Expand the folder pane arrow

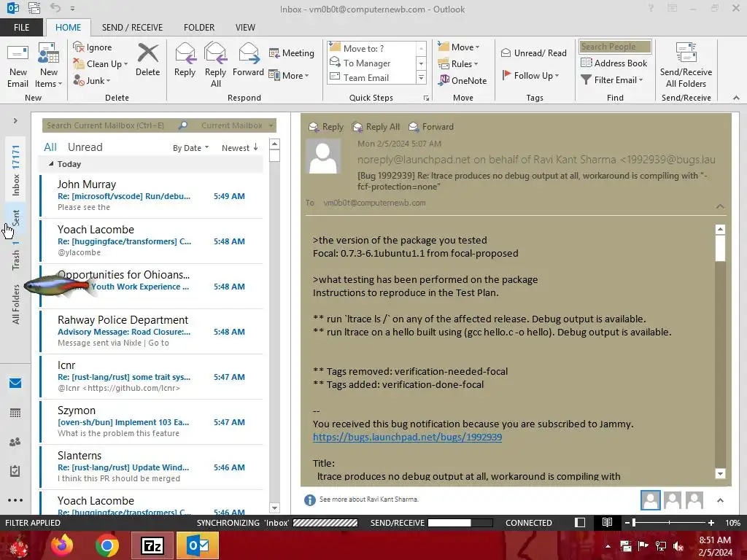(x=15, y=121)
